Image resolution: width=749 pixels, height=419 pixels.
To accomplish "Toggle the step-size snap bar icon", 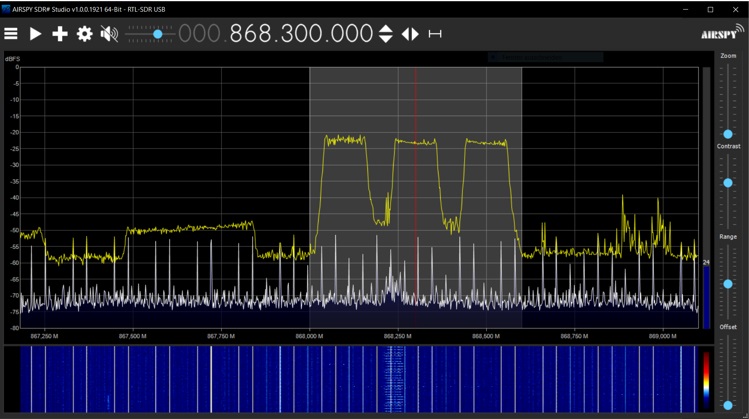I will tap(435, 34).
